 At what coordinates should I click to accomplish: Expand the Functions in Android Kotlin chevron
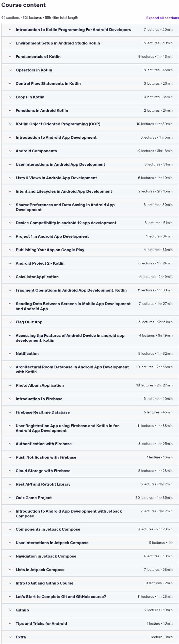[x=10, y=111]
